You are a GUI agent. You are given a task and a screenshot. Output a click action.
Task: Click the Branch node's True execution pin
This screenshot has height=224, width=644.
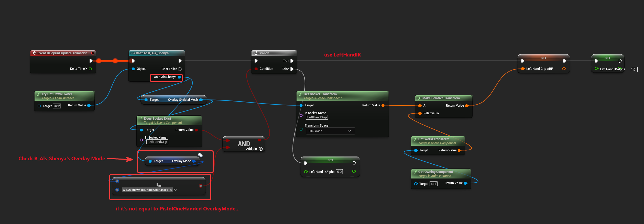tap(292, 61)
